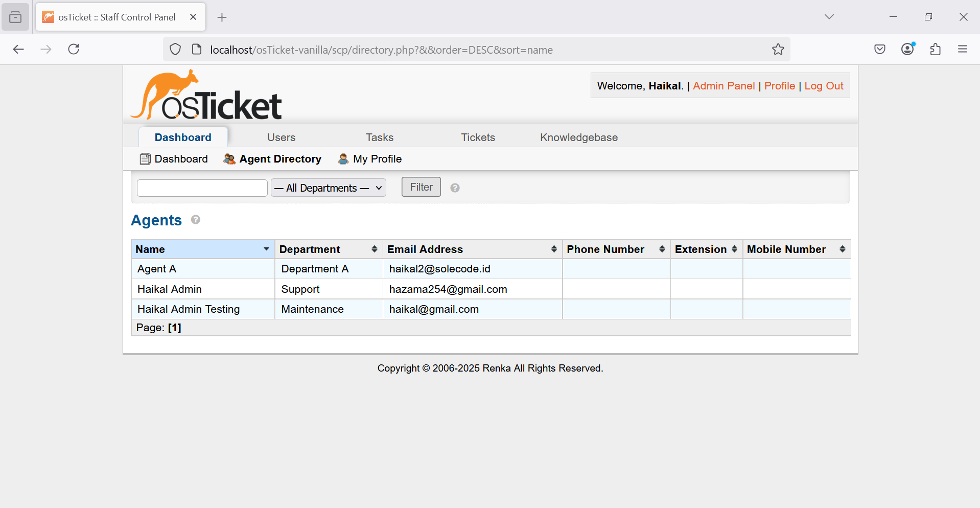Click the Log Out link
The image size is (980, 508).
coord(824,86)
